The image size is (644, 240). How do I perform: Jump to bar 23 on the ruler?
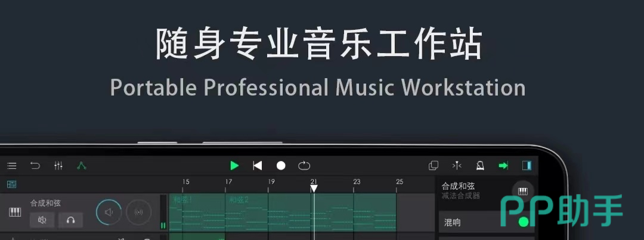[x=357, y=181]
